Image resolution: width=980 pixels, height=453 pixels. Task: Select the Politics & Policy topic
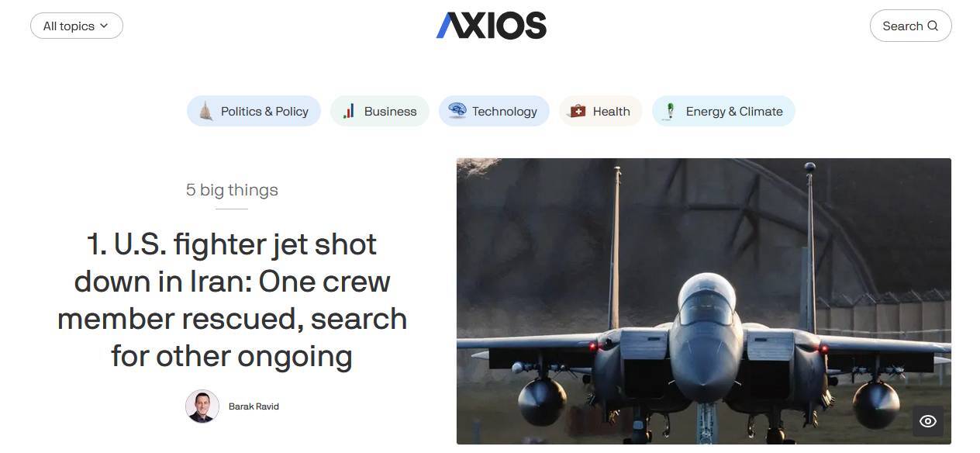(x=254, y=111)
